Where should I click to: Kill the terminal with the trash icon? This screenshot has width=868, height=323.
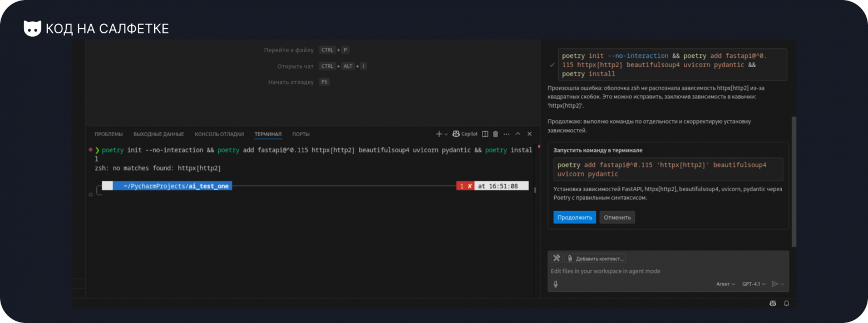495,134
